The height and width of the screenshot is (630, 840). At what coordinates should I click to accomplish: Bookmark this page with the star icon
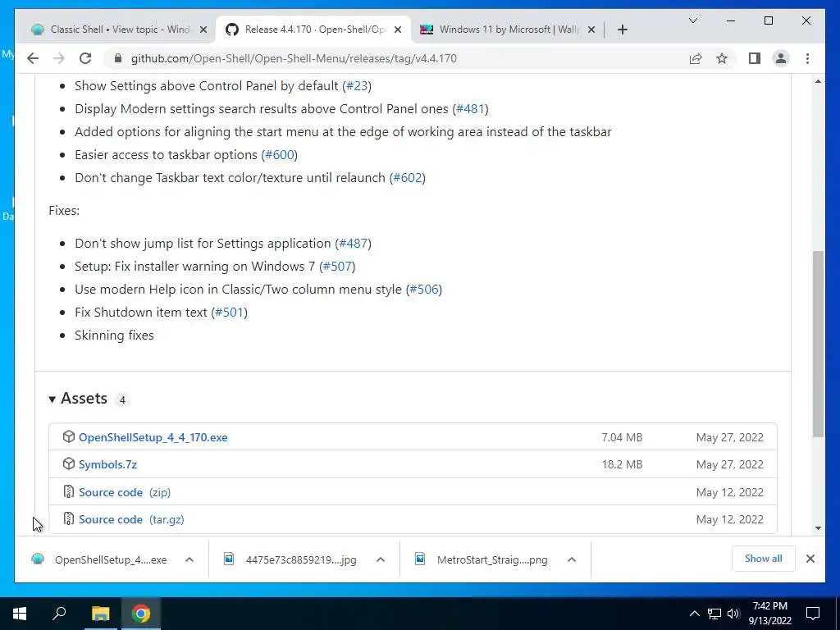tap(722, 58)
